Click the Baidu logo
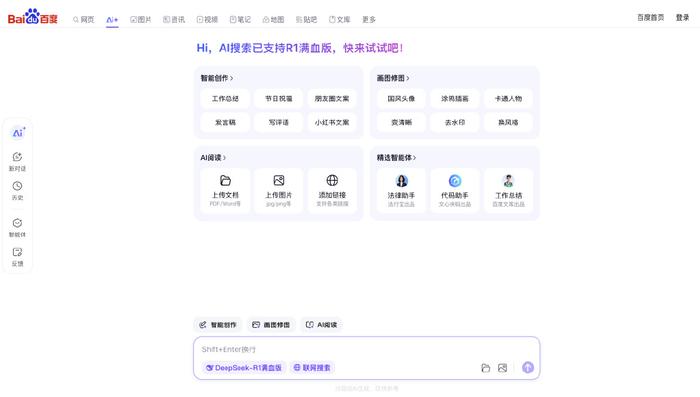700x397 pixels. coord(33,17)
